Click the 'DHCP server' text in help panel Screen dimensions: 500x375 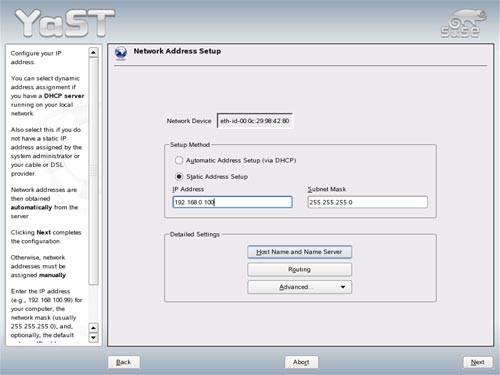(64, 96)
